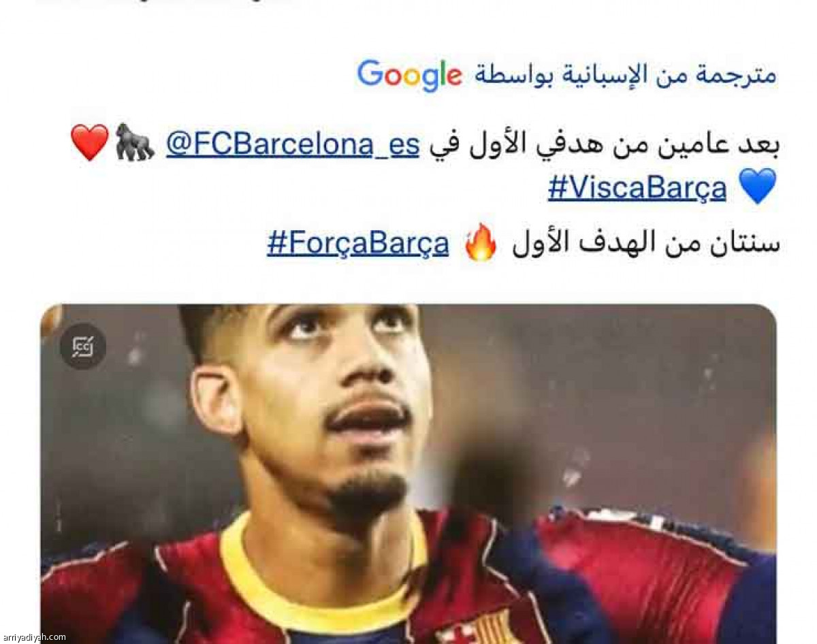
Task: Click the fire emoji
Action: click(x=481, y=243)
